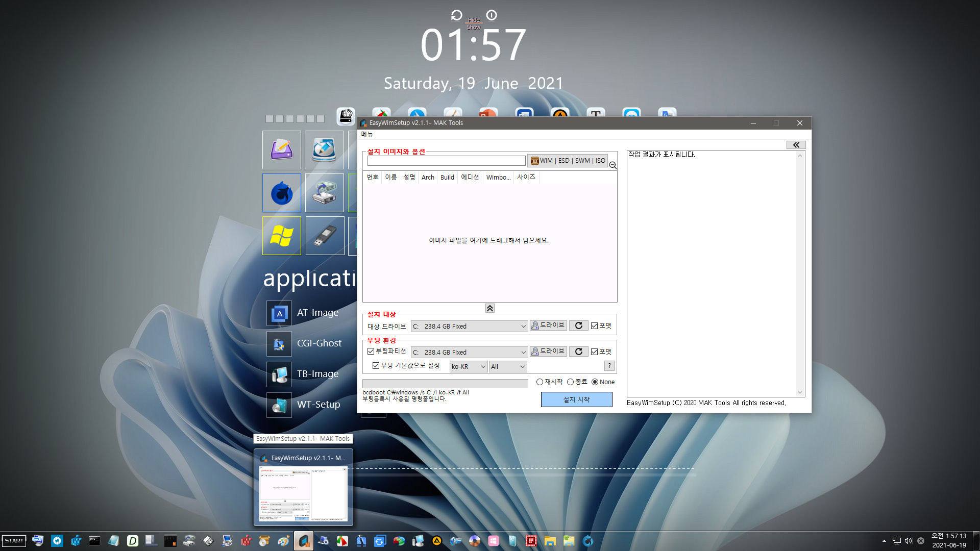Toggle the 포맷 checkbox for the boot partition
Image resolution: width=980 pixels, height=551 pixels.
pyautogui.click(x=601, y=352)
